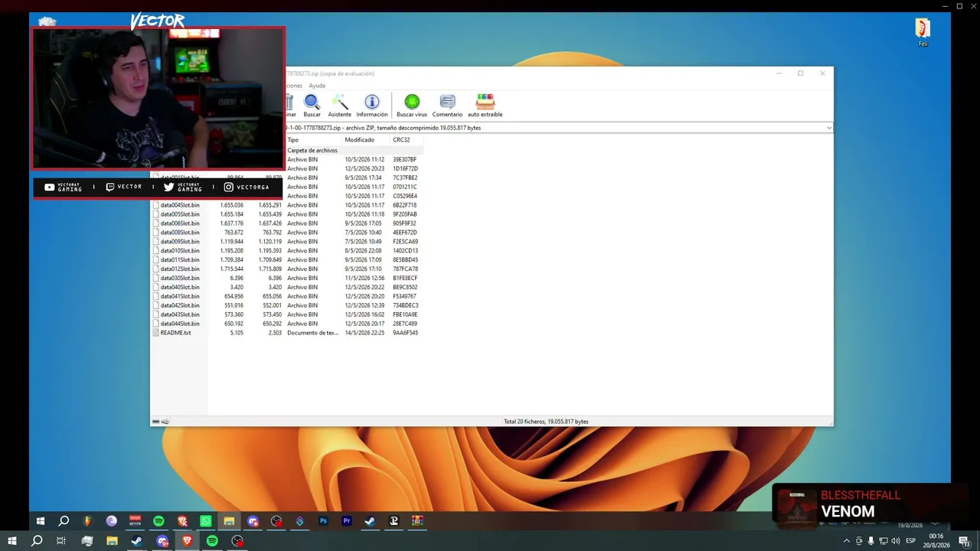The width and height of the screenshot is (980, 551).
Task: Open Brave browser on the outer taskbar
Action: [187, 541]
